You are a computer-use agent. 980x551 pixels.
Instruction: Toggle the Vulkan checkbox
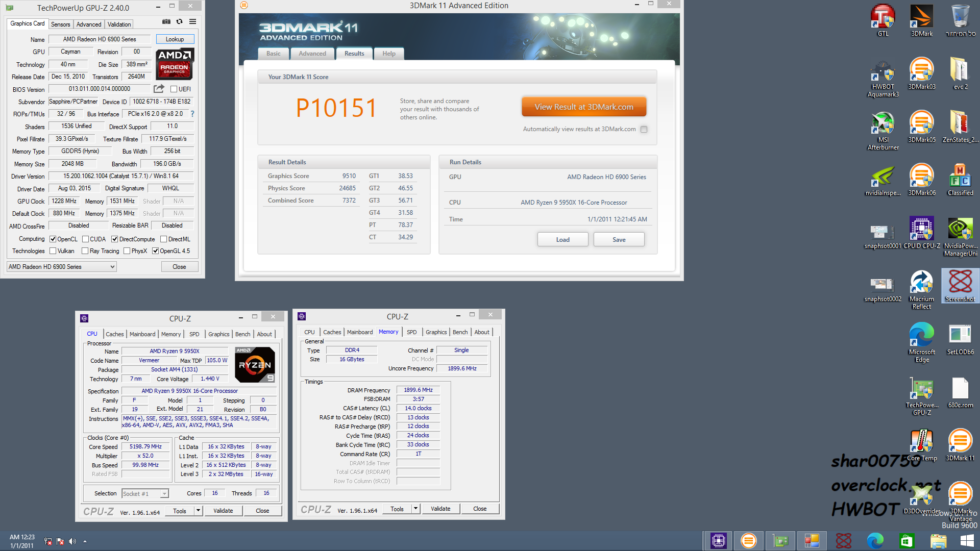tap(53, 251)
